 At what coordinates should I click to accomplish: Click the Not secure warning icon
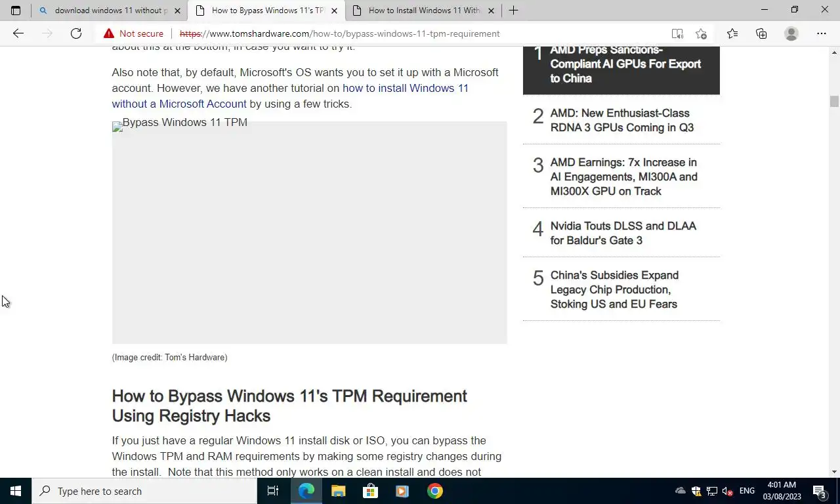tap(109, 33)
